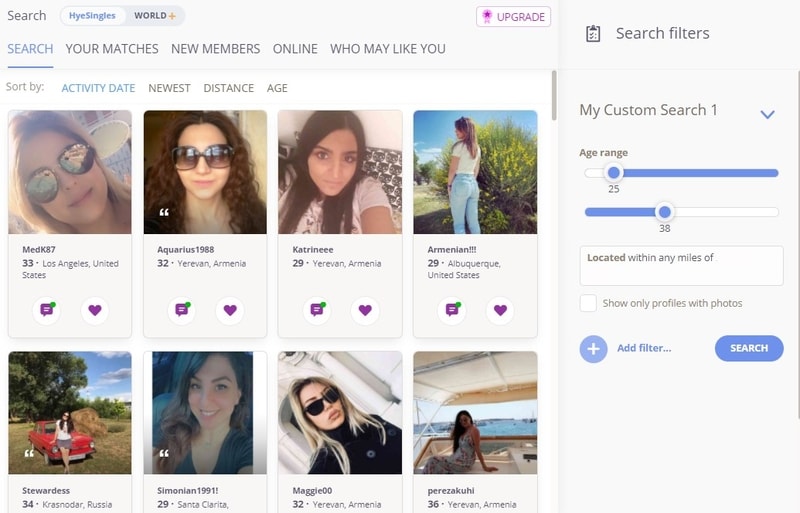Open MedK87 profile photo
Image resolution: width=800 pixels, height=513 pixels.
tap(70, 172)
